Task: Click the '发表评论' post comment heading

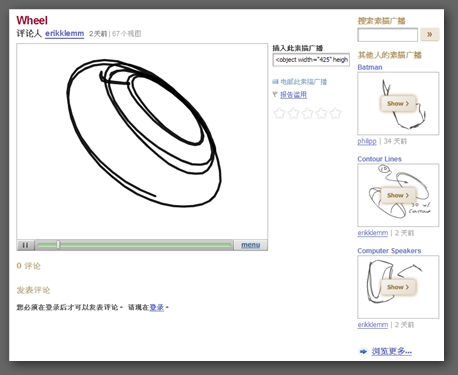Action: click(x=33, y=290)
